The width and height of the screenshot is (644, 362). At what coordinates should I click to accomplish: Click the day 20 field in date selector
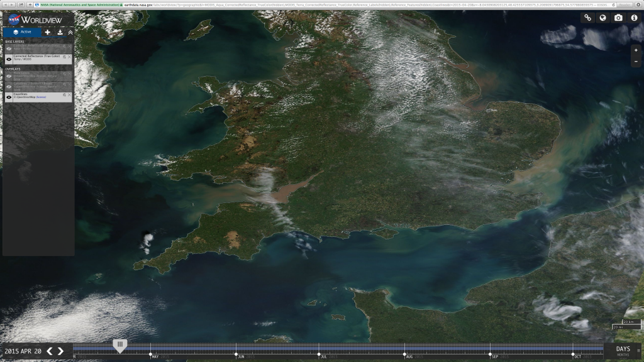tap(38, 351)
